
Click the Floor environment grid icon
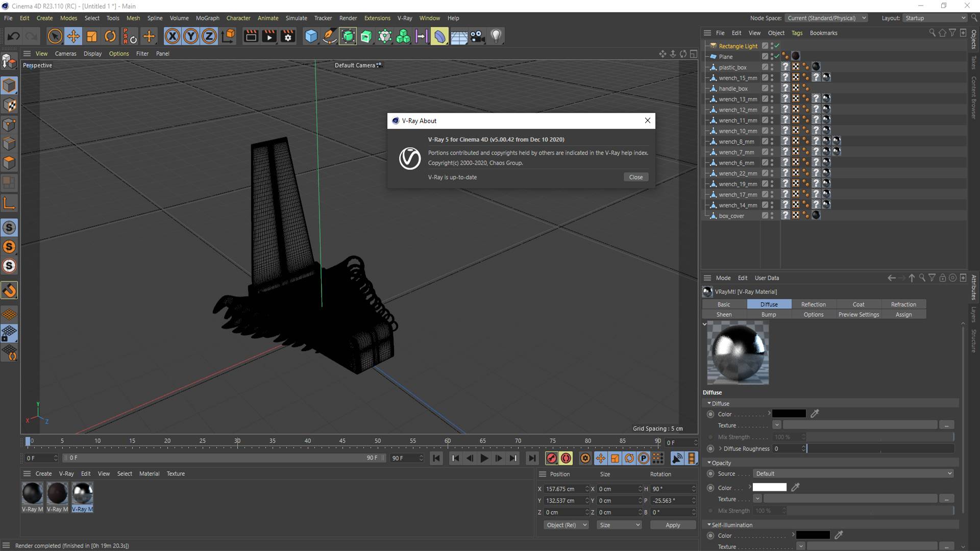pyautogui.click(x=458, y=36)
